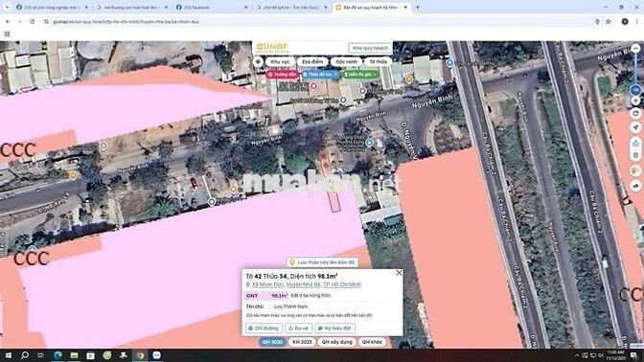
Task: Click the layers diamond icon beside Khu vực
Action: 258,62
